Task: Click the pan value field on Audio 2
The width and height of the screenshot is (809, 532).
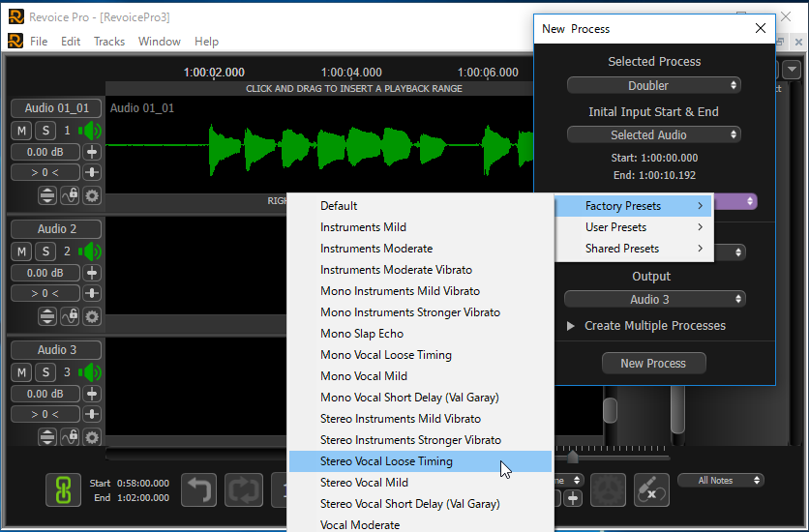Action: (45, 293)
